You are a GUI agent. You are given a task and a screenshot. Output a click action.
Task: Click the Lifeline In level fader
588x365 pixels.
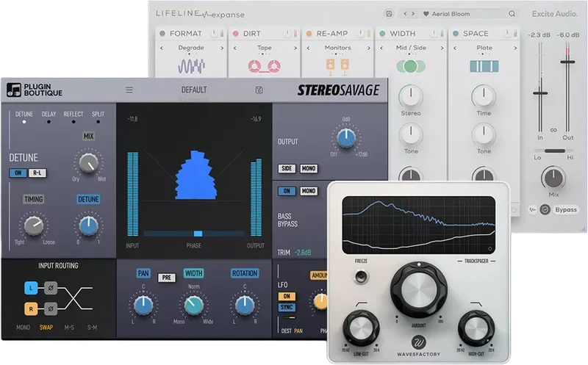pos(540,93)
